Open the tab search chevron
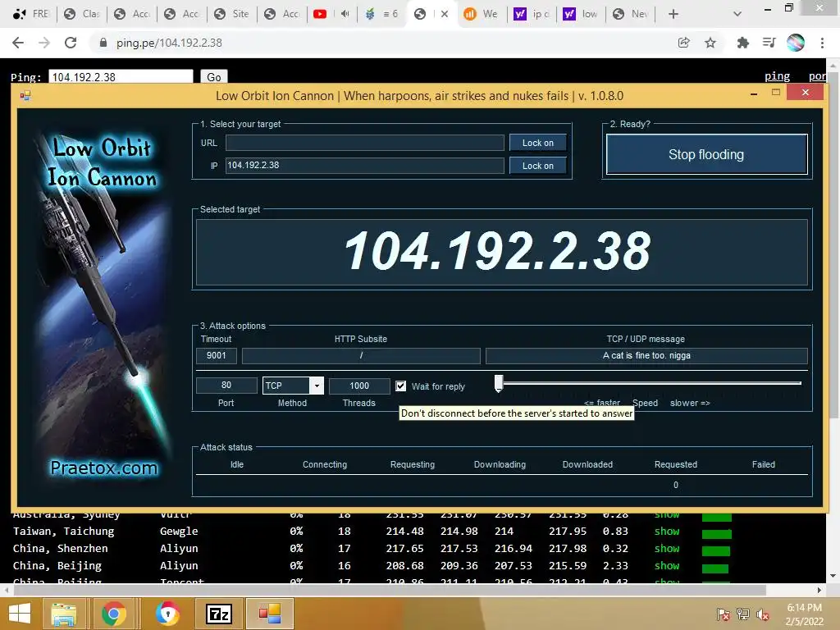840x630 pixels. point(737,14)
